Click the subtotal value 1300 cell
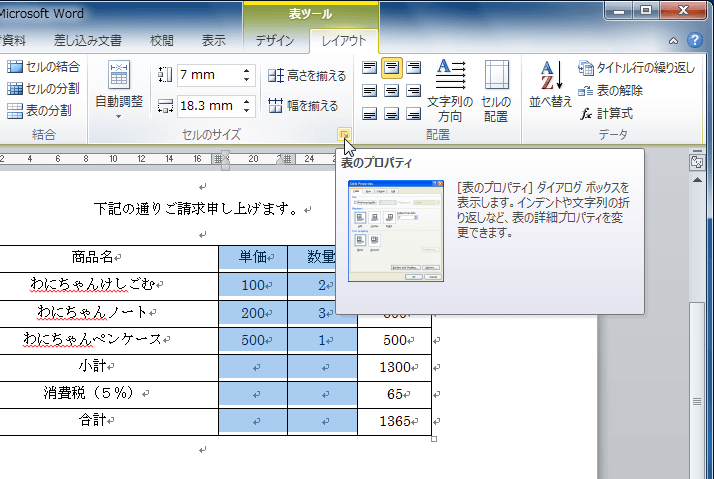Viewport: 714px width, 479px height. tap(395, 367)
